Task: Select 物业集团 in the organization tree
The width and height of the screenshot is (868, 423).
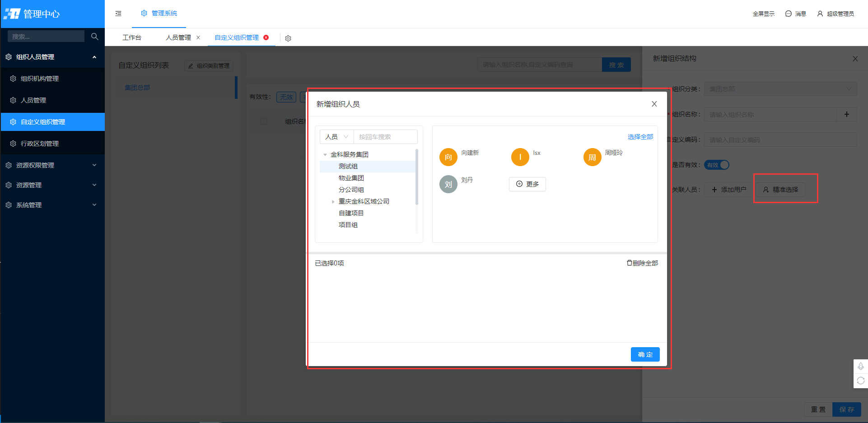Action: pyautogui.click(x=351, y=178)
